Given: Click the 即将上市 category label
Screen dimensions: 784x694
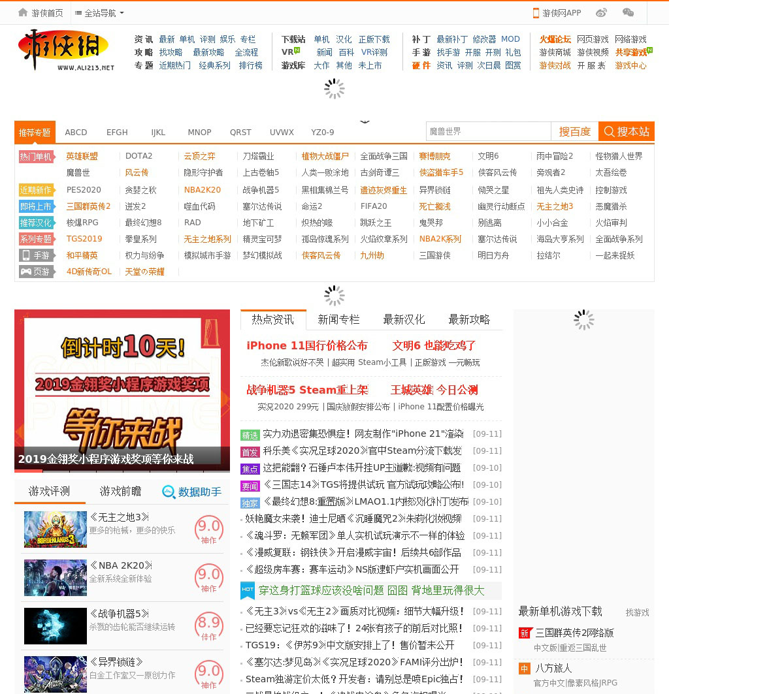Looking at the screenshot, I should 36,206.
